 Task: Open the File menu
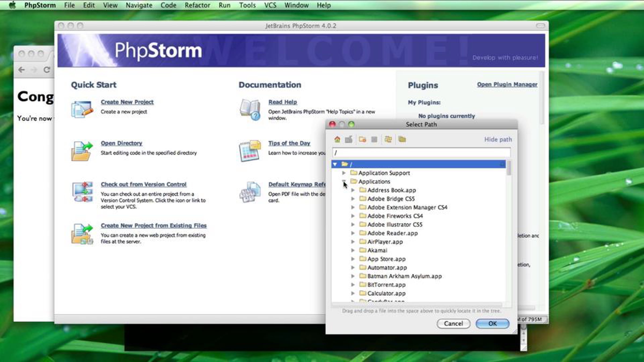[69, 5]
